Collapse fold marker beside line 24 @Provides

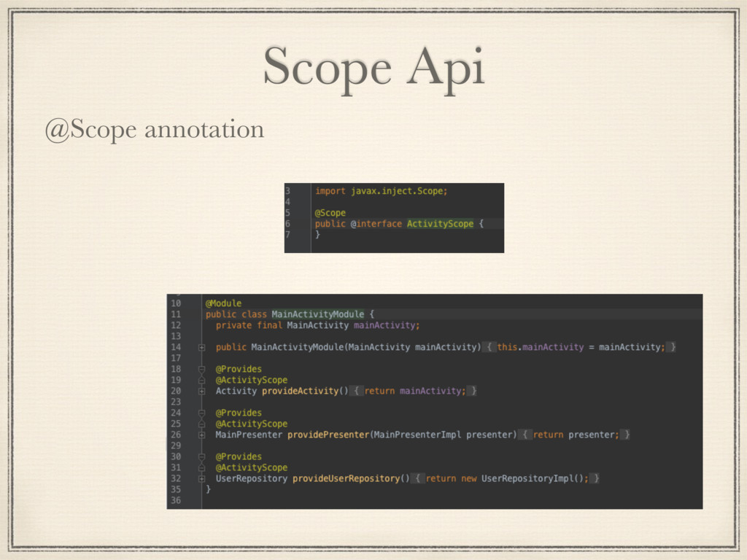tap(201, 413)
